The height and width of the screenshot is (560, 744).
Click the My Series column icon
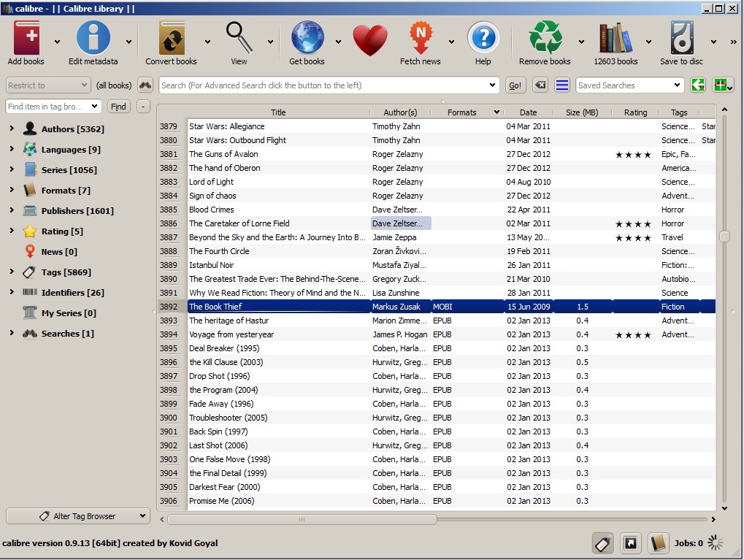point(30,312)
